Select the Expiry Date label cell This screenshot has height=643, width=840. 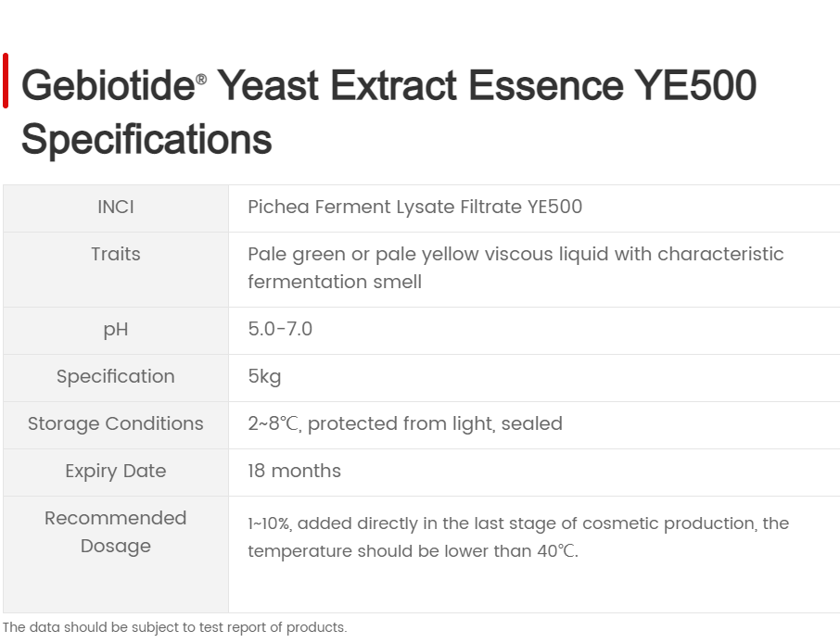116,472
